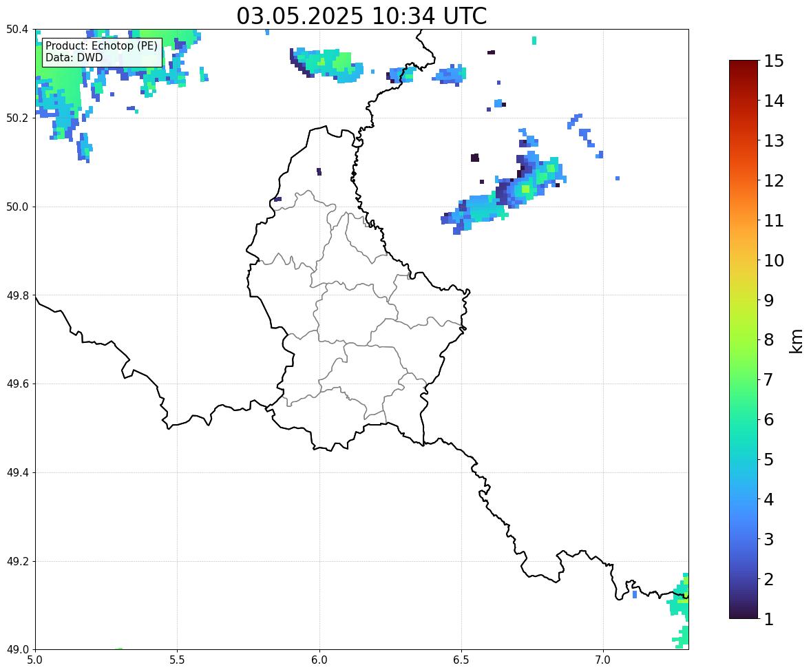811x672 pixels.
Task: Click colorbar tick label 12
Action: click(x=774, y=180)
